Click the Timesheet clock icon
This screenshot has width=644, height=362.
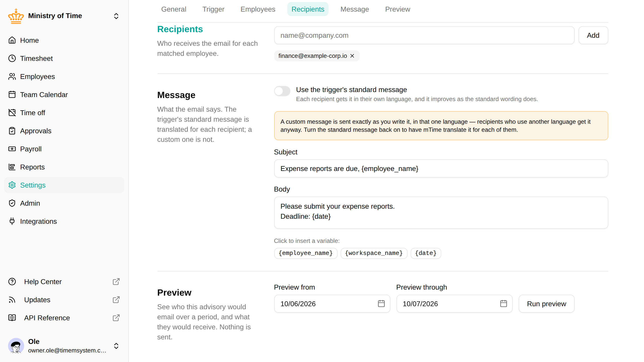12,58
